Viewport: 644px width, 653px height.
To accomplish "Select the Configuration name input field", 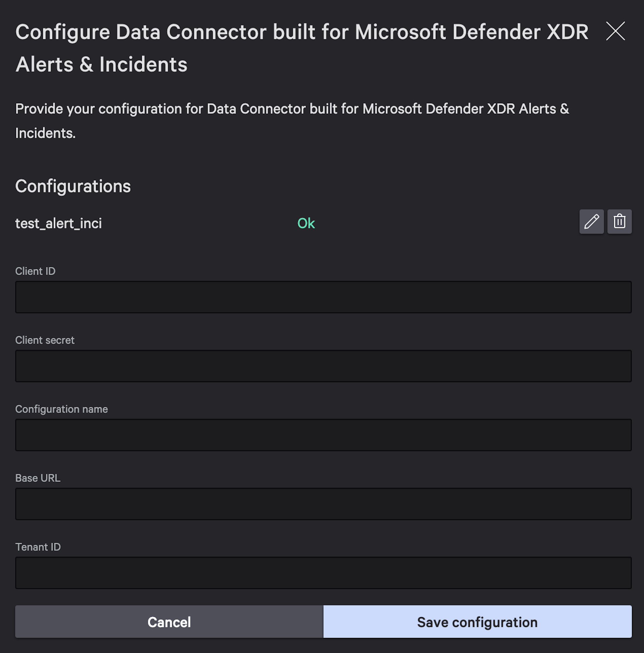I will pos(323,435).
